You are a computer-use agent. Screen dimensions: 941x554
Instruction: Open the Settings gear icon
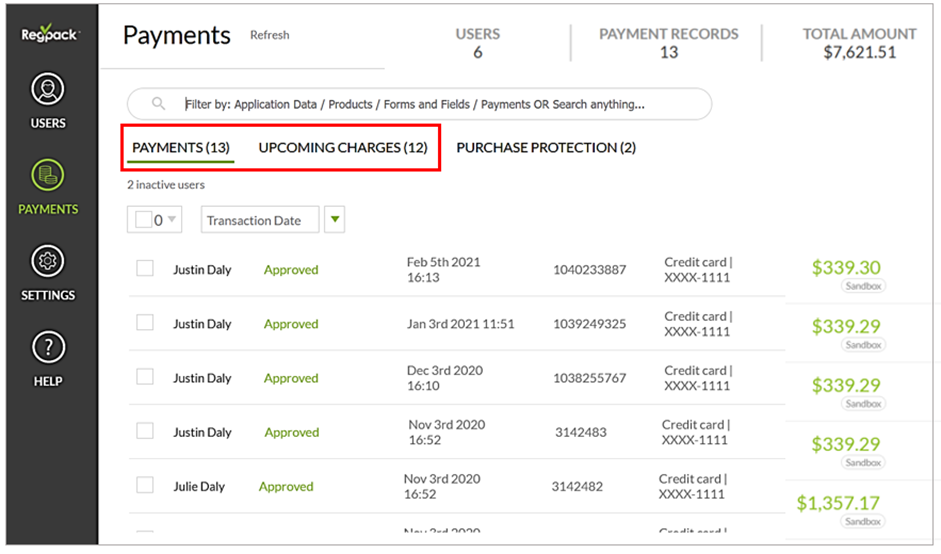click(x=48, y=263)
